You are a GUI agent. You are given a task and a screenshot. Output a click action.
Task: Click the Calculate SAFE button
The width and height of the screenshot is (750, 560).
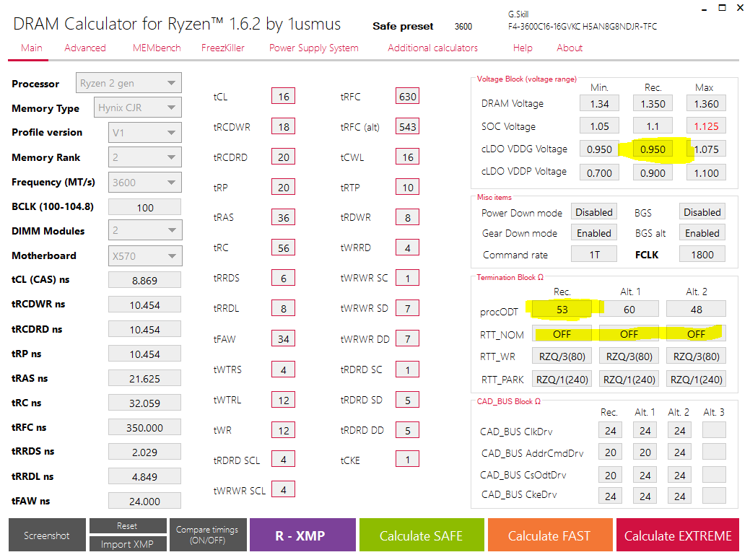421,536
